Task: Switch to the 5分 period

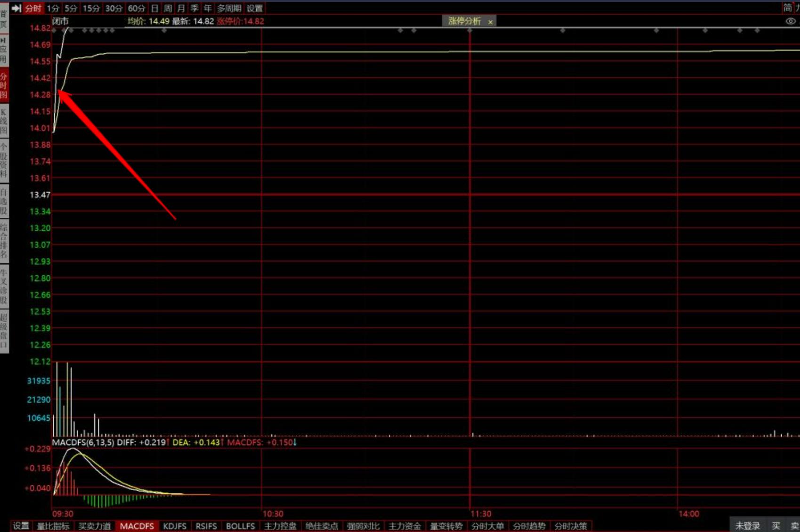Action: pos(71,8)
